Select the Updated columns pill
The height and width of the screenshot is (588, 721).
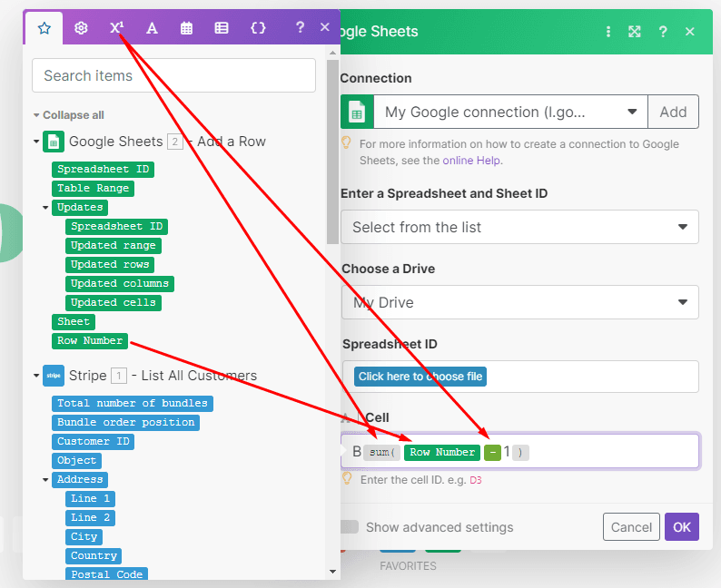coord(120,283)
